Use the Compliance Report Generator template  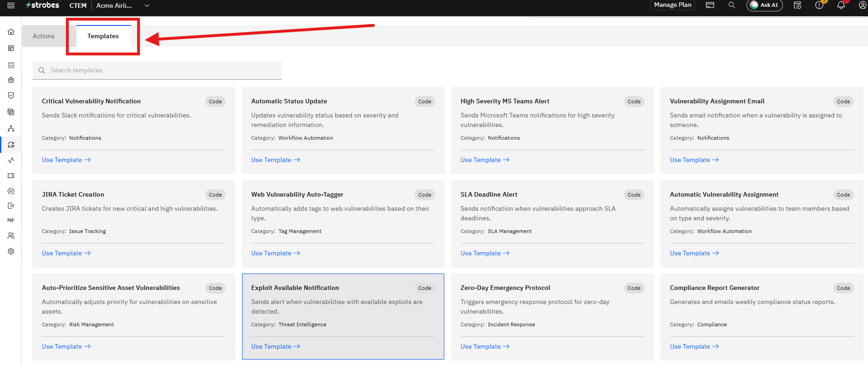(x=695, y=346)
